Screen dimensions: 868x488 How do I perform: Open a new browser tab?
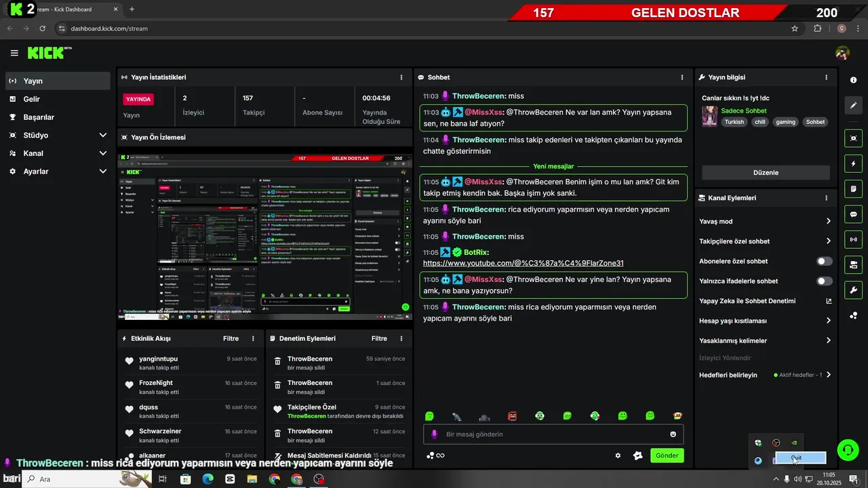coord(132,9)
